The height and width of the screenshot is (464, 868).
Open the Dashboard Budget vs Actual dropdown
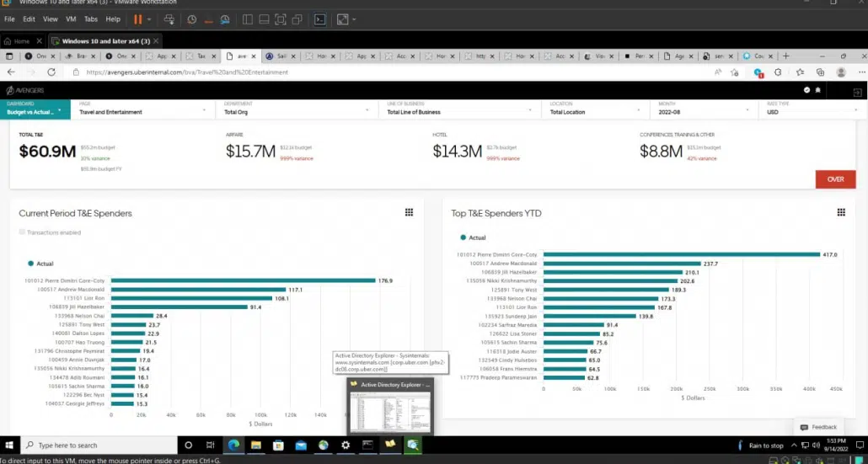35,109
